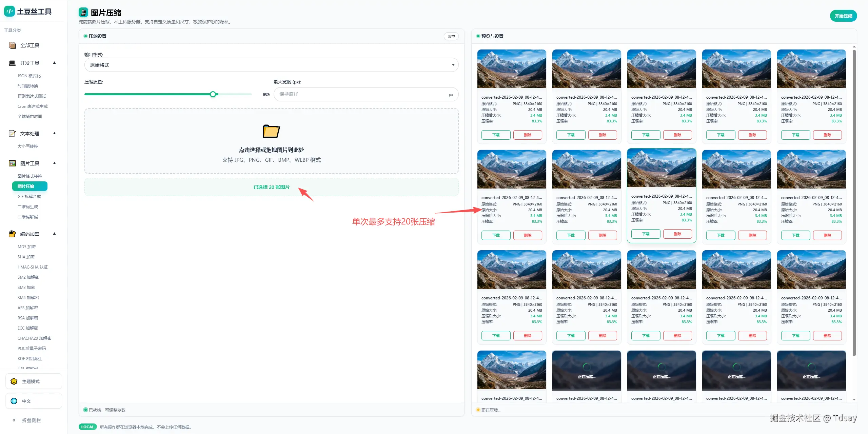Click the 开发工具 laptop icon
The height and width of the screenshot is (434, 868).
12,63
